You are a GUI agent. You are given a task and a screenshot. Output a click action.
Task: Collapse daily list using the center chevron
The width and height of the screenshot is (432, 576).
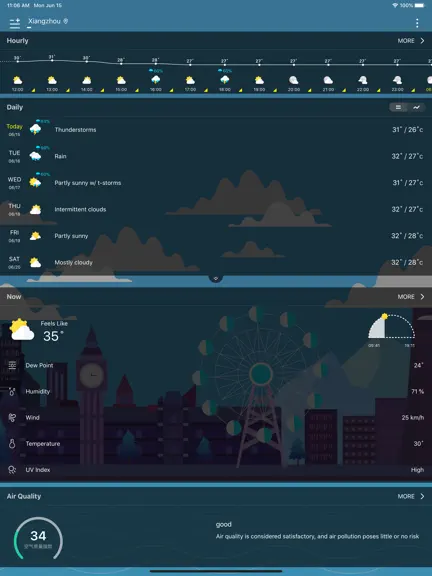pos(216,278)
